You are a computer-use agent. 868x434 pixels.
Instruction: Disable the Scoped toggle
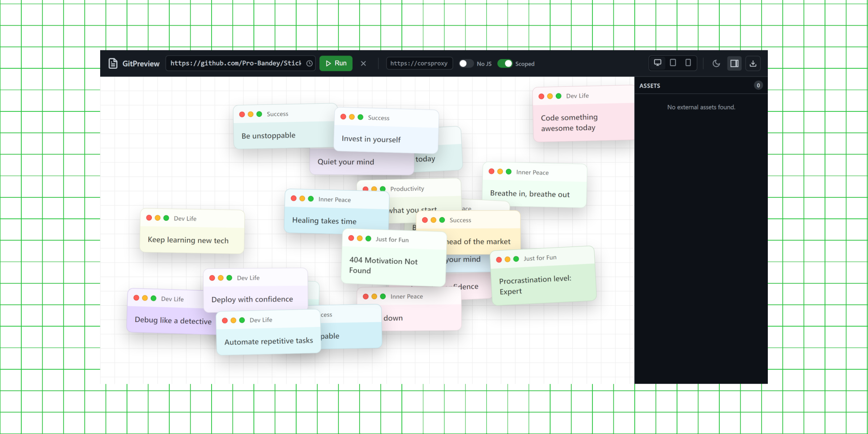click(505, 64)
